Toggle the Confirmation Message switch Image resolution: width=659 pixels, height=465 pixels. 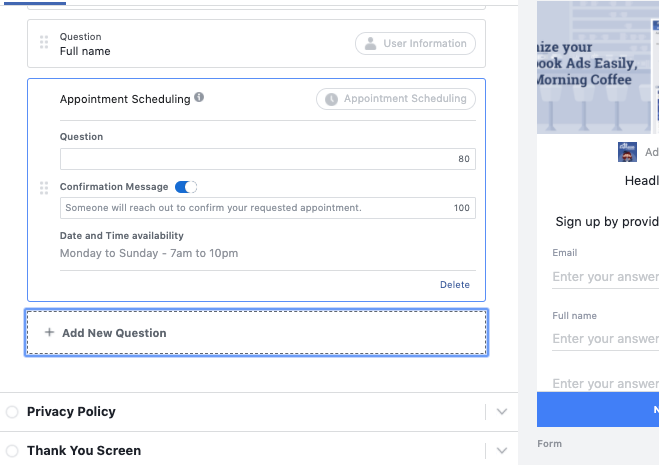(186, 187)
